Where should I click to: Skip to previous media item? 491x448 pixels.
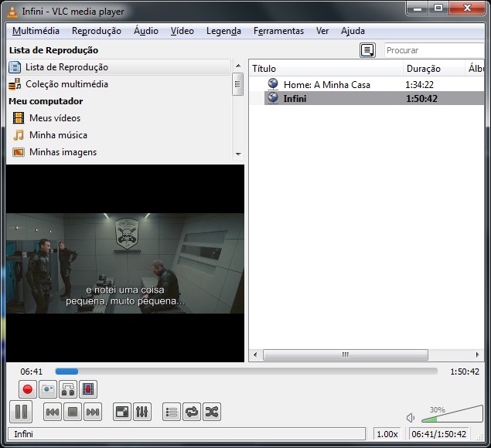click(53, 412)
